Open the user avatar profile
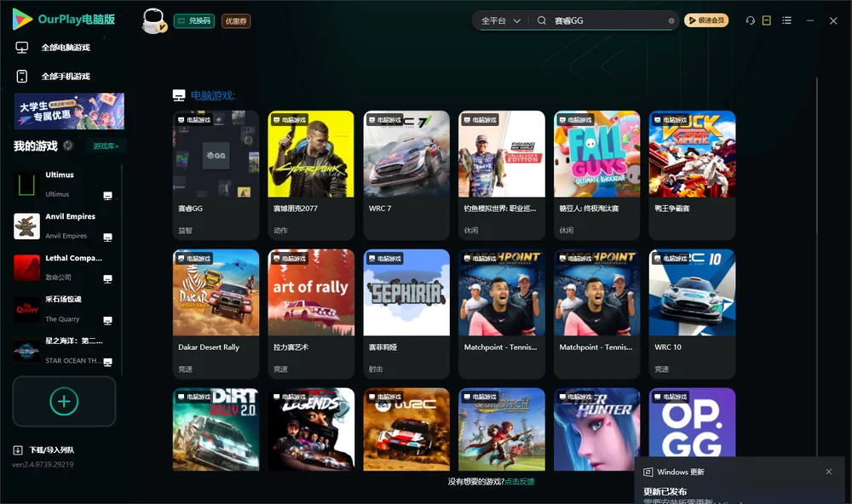 click(153, 20)
